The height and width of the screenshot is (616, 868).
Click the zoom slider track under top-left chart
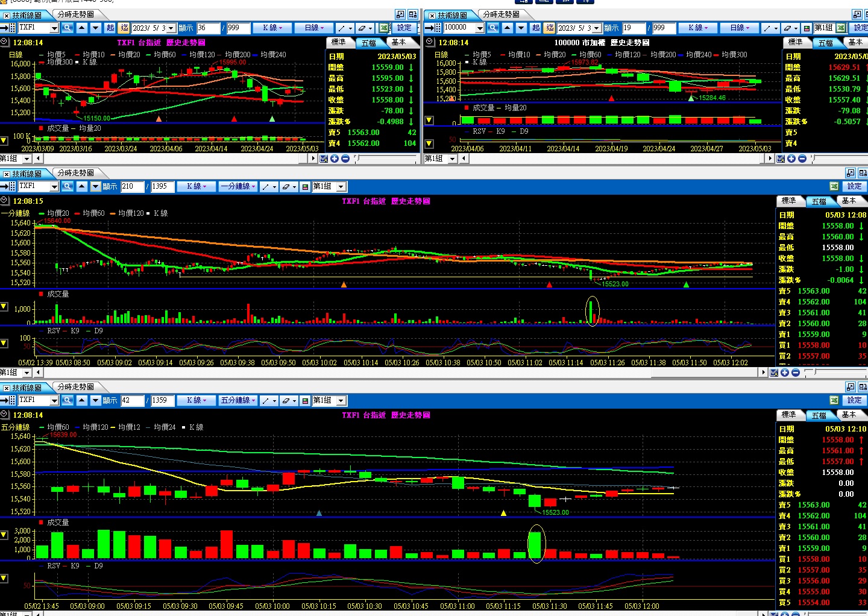coord(386,159)
